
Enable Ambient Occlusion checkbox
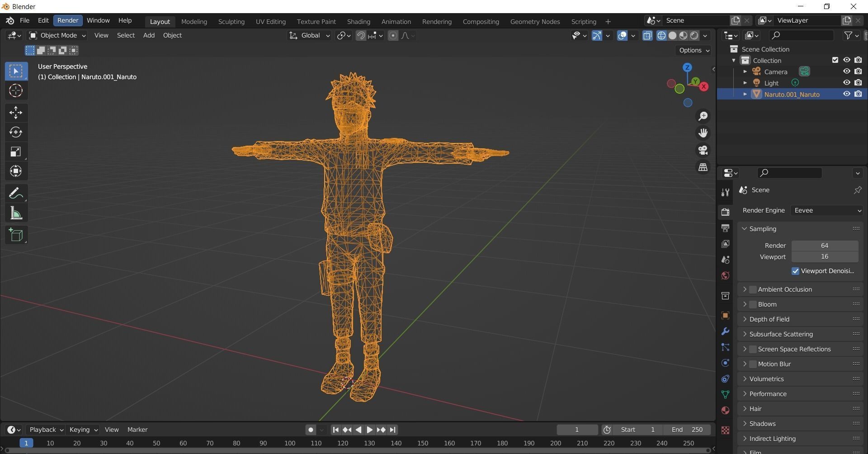point(753,289)
